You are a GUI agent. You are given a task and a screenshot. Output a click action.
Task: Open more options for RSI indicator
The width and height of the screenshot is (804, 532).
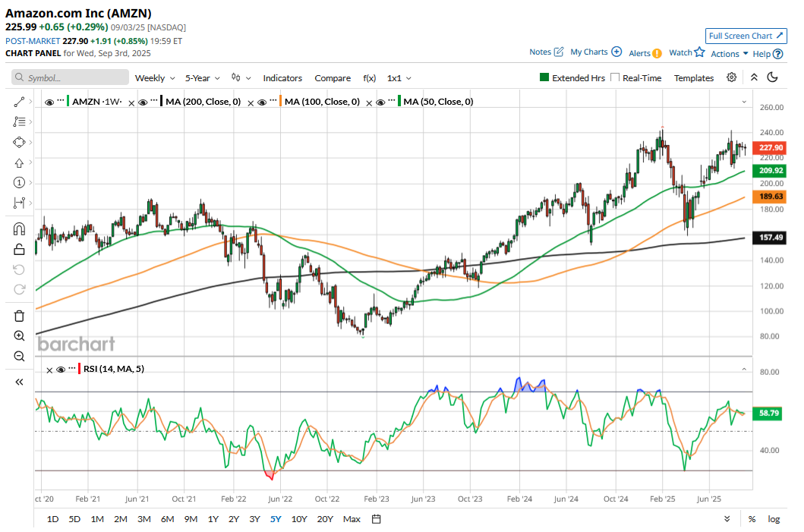[x=72, y=368]
